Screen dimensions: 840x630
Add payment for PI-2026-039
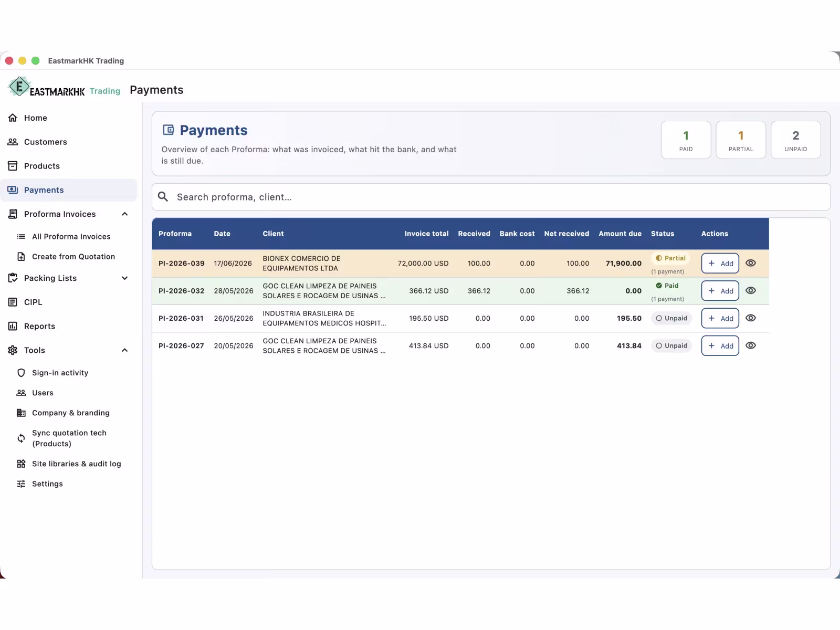(x=720, y=264)
